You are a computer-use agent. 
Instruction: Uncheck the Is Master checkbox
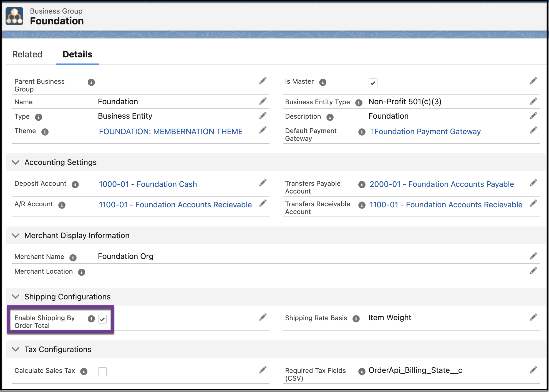click(373, 83)
